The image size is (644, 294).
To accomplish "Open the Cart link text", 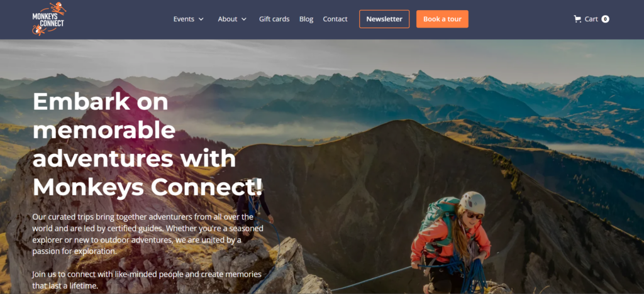I will (x=591, y=19).
